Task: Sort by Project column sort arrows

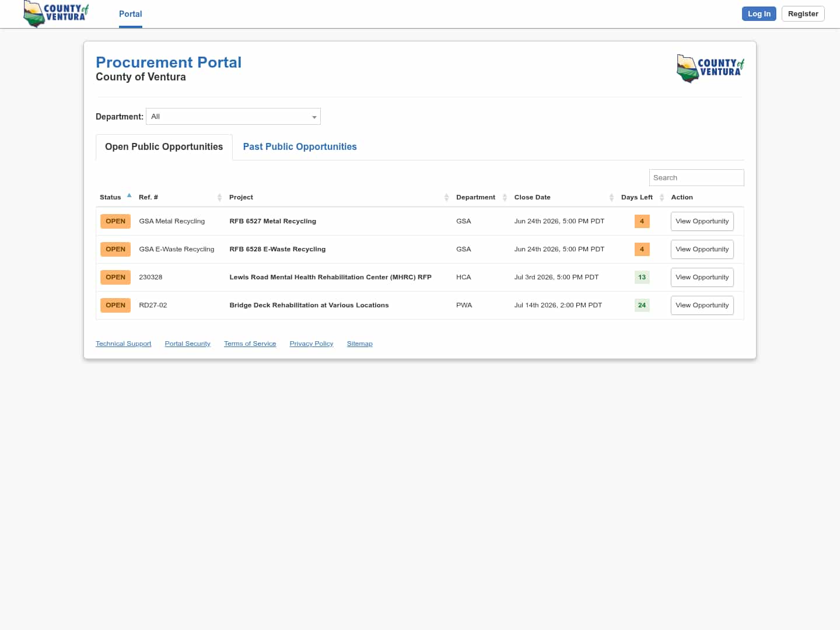Action: pyautogui.click(x=446, y=198)
